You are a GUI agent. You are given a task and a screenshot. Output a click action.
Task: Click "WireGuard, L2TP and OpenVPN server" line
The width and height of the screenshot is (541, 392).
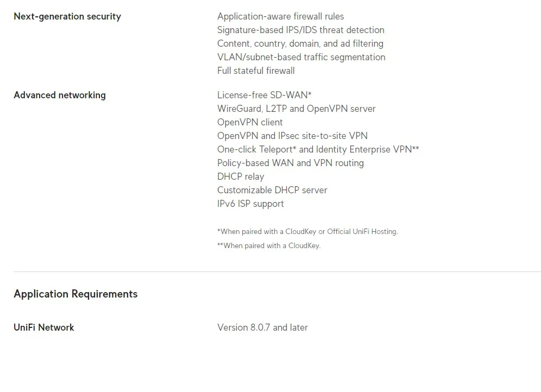(x=296, y=109)
